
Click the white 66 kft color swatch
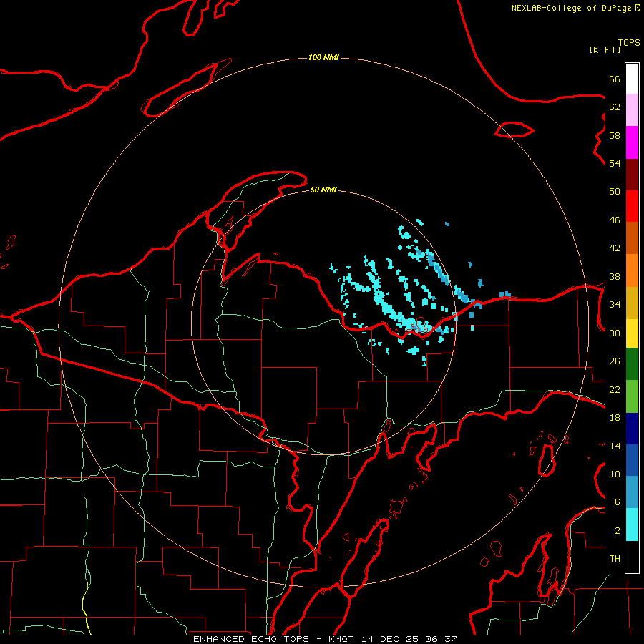click(x=632, y=79)
